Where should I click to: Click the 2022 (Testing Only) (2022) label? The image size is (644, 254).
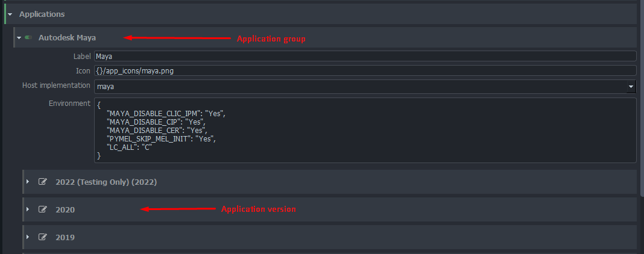106,181
